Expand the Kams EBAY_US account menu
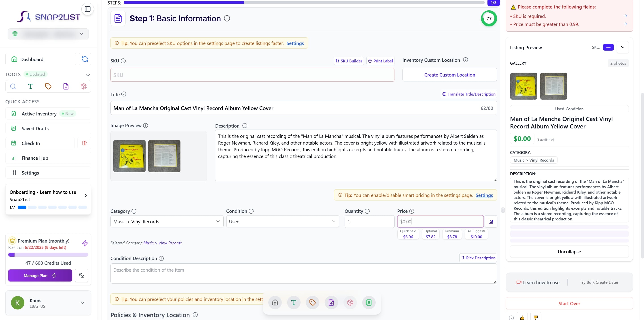Screen dimensions: 644x320 pos(82,303)
